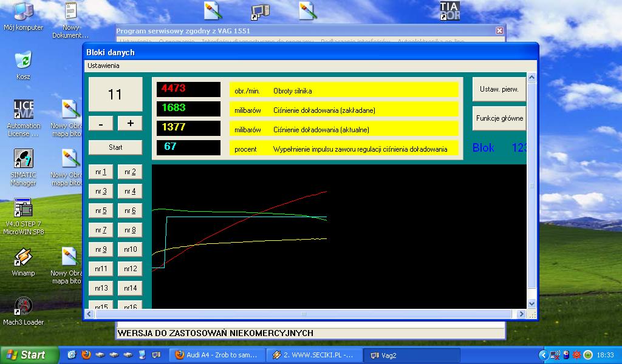Launch V4.0 STEP 7 MicroWIN SP8 shortcut

24,217
